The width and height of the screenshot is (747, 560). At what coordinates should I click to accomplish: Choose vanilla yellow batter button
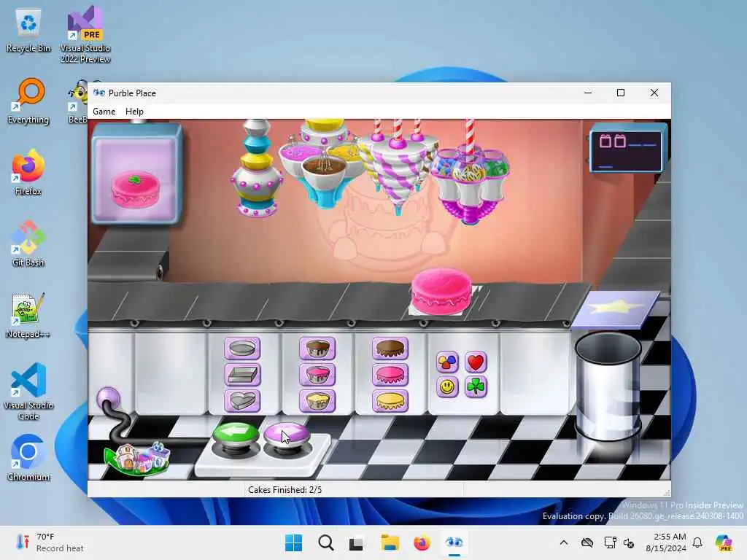tap(317, 401)
